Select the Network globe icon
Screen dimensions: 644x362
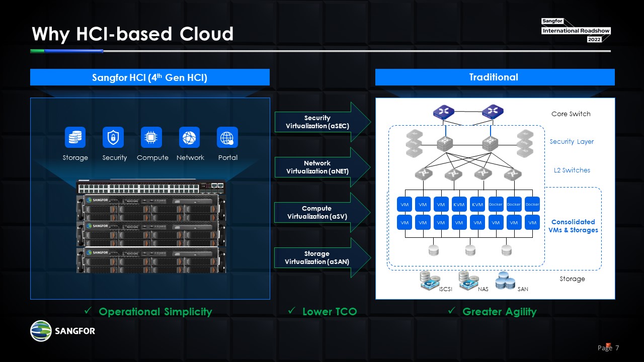coord(189,137)
